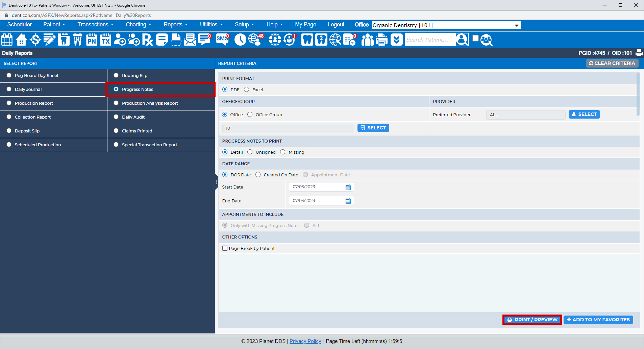Click Logout in the menu bar
The height and width of the screenshot is (349, 644).
336,24
